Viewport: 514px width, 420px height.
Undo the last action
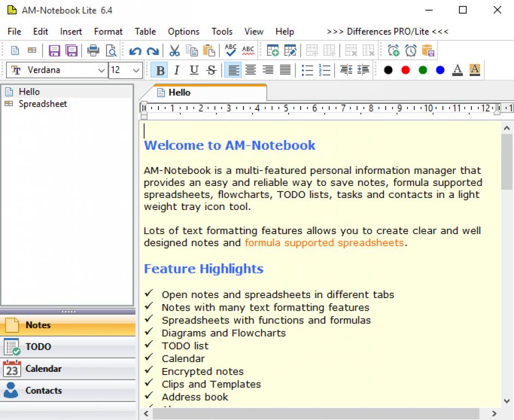pyautogui.click(x=135, y=51)
